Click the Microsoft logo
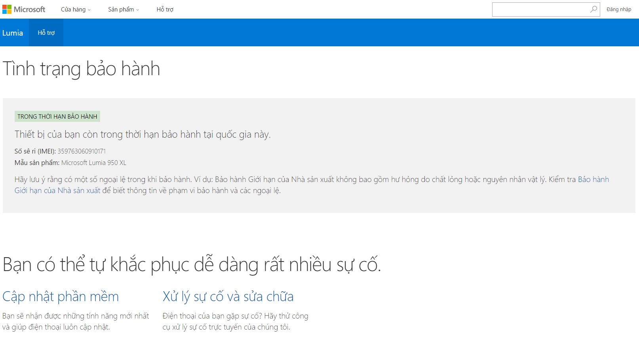Viewport: 639px width, 364px height. 24,9
